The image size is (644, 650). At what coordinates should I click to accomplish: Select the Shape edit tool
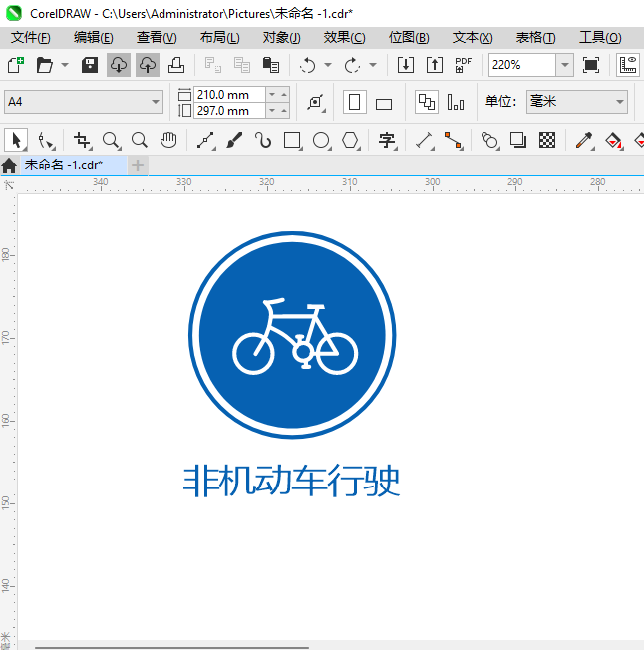coord(45,141)
